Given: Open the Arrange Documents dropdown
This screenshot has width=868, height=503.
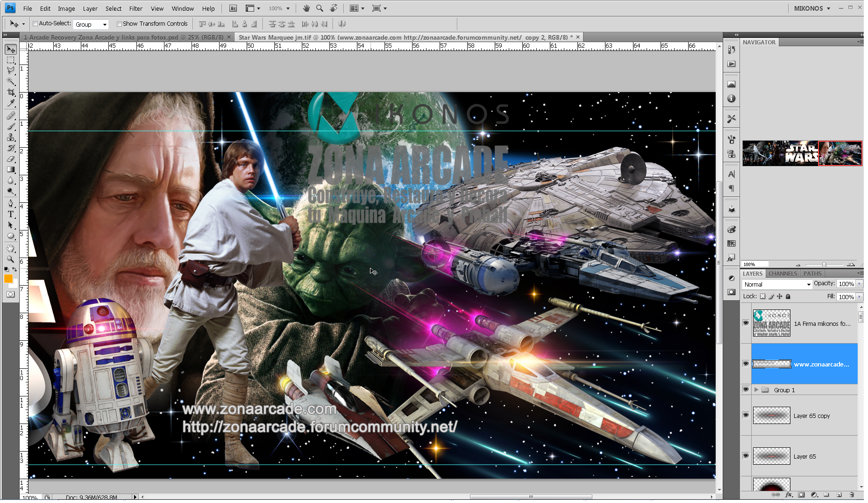Looking at the screenshot, I should point(357,8).
